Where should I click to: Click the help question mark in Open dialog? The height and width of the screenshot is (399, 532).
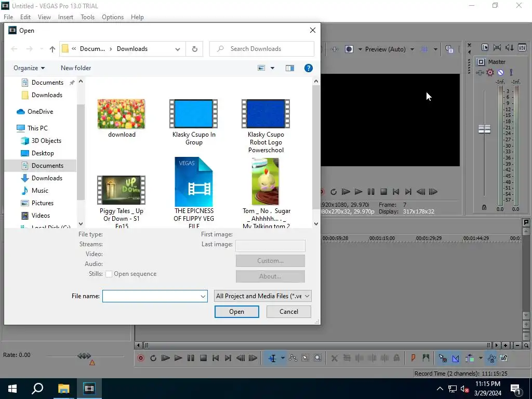(x=309, y=68)
